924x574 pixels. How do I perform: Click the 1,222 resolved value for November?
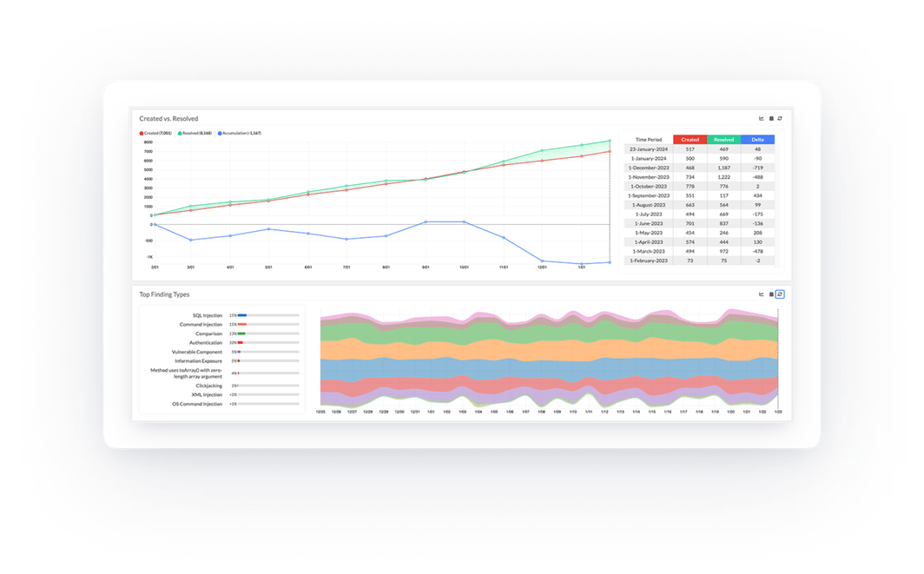pyautogui.click(x=723, y=177)
